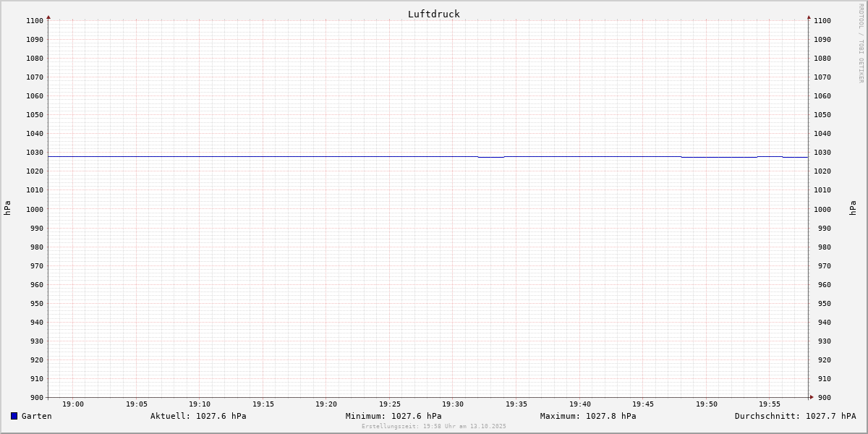Viewport: 868px width, 434px height.
Task: Click the 19:00 time axis label
Action: coord(73,404)
